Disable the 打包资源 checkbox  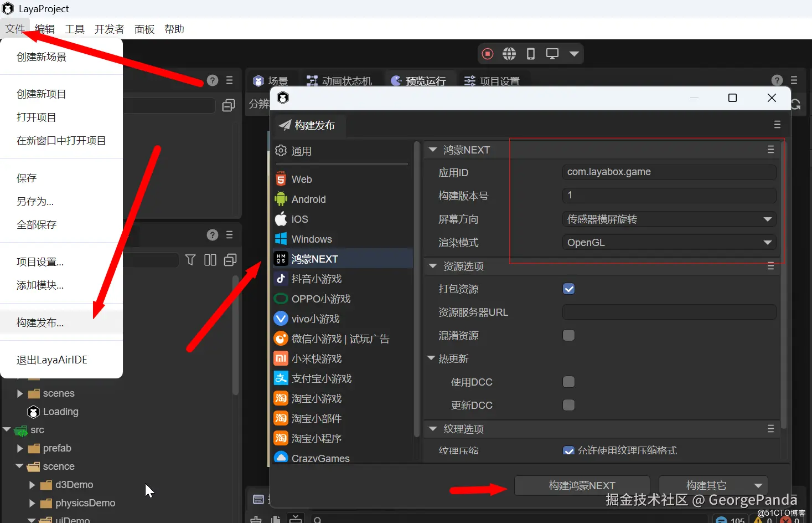pyautogui.click(x=568, y=289)
